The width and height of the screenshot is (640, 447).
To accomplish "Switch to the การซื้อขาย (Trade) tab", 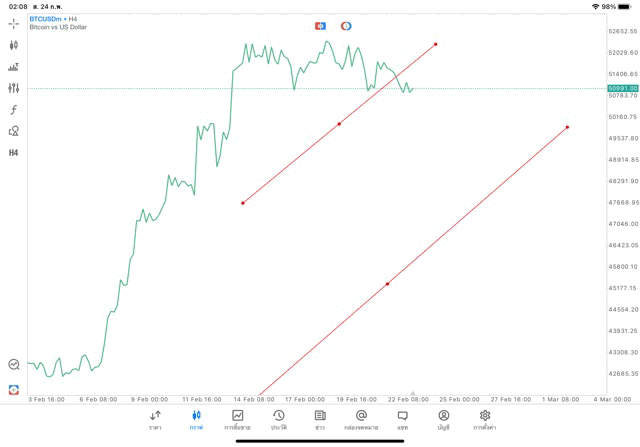I will point(238,420).
